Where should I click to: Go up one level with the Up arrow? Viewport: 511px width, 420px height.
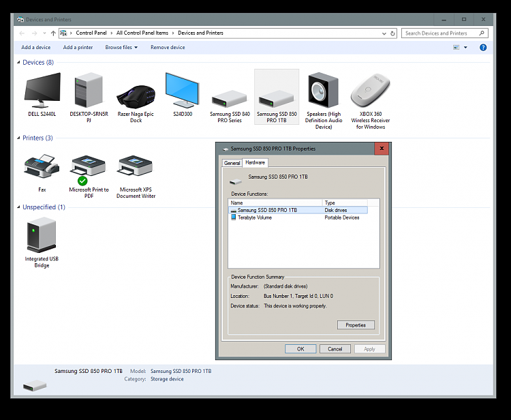point(53,33)
